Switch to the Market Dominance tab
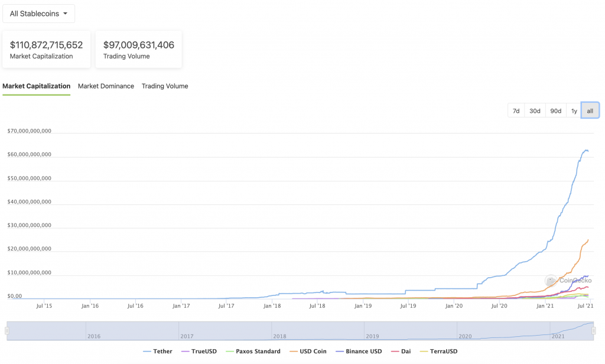Screen dimensions: 605x364 coord(106,86)
